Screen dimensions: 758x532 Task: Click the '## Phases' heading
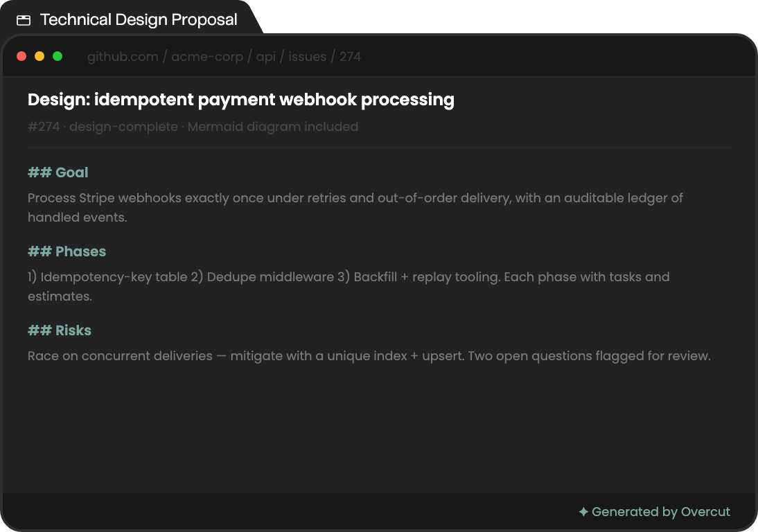(x=67, y=251)
